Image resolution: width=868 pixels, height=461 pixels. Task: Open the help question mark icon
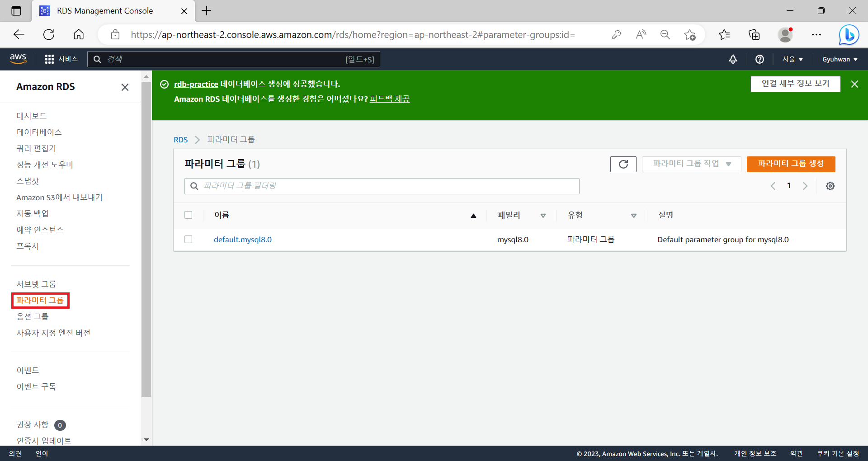(759, 59)
